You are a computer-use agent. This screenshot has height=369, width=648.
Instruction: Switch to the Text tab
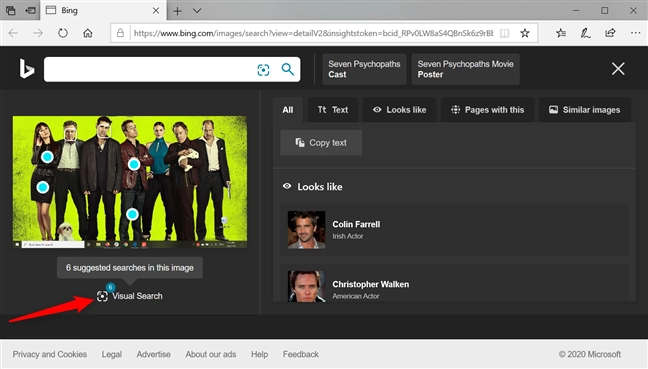pyautogui.click(x=333, y=110)
